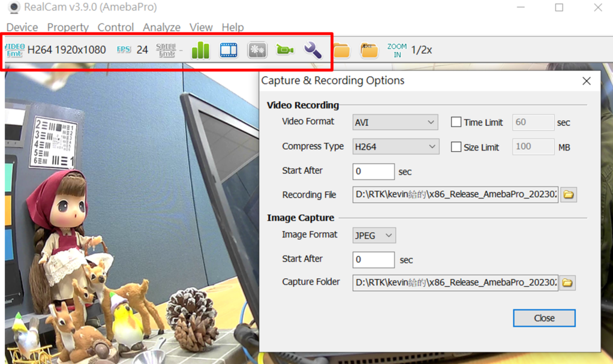Click the Still Format icon
The image size is (613, 364).
pos(166,50)
